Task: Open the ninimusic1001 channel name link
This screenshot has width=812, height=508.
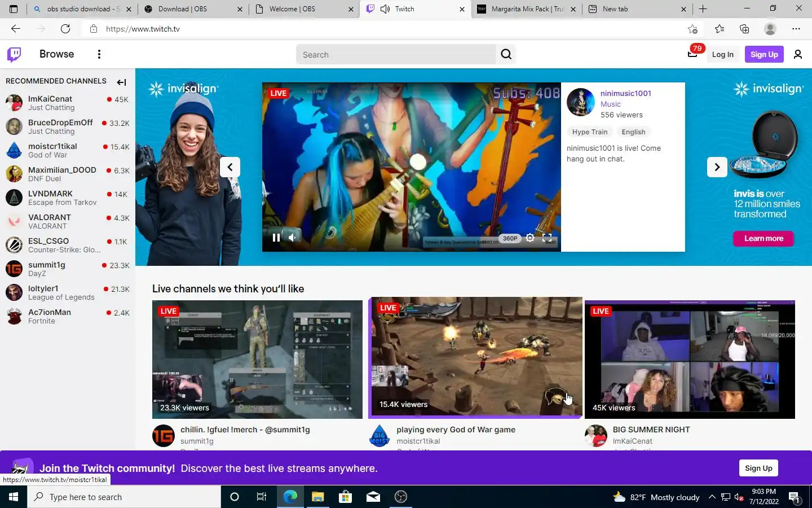Action: pyautogui.click(x=625, y=93)
